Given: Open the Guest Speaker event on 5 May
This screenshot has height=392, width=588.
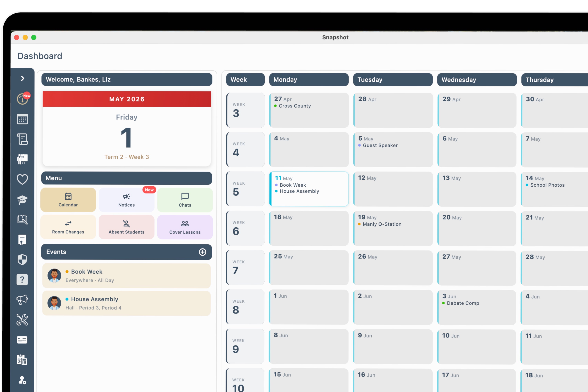Looking at the screenshot, I should (378, 145).
